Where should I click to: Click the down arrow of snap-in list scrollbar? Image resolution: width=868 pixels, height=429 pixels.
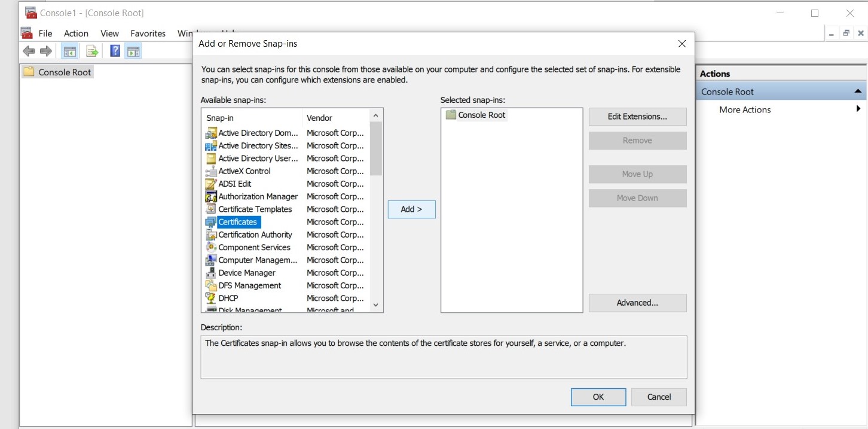tap(375, 305)
